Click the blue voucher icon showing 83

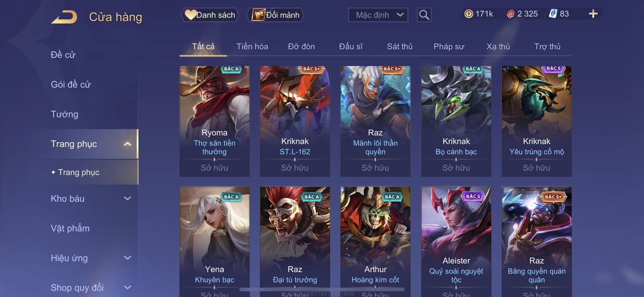[x=553, y=14]
